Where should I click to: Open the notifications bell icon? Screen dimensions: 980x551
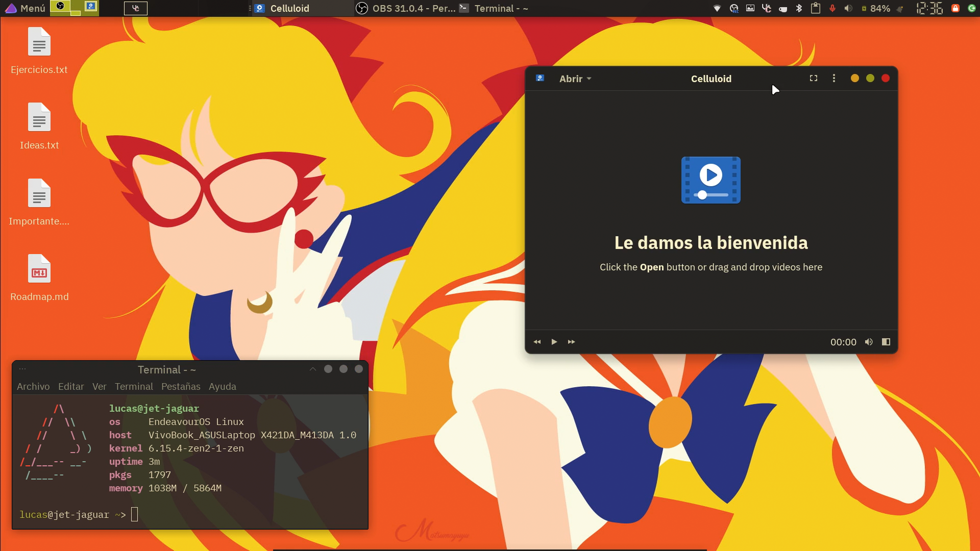click(899, 9)
